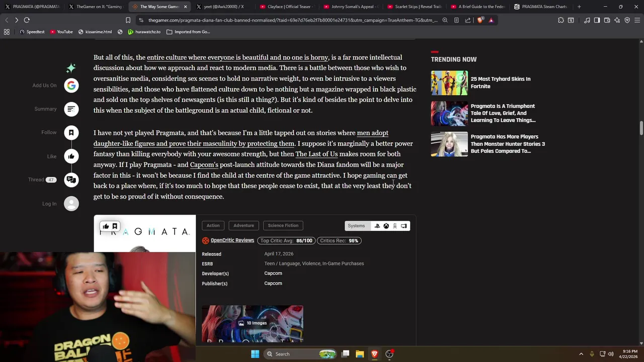Open The Last of Us link

(x=316, y=154)
